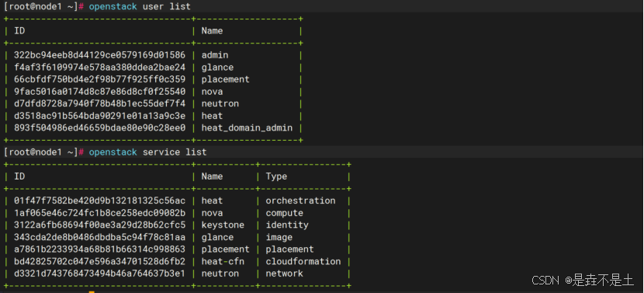Click the 'Type' column header
The image size is (644, 293).
point(276,176)
